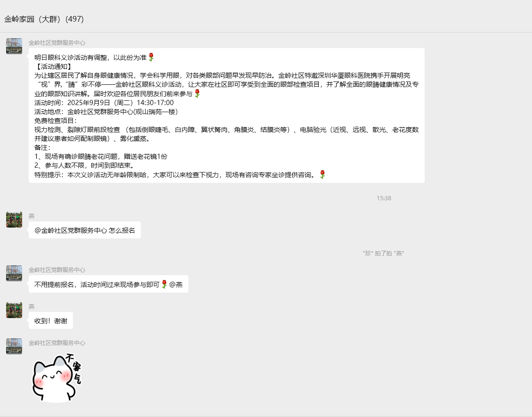Click 燕's avatar beside the 收到！谢谢 message
The image size is (532, 417).
point(14,310)
